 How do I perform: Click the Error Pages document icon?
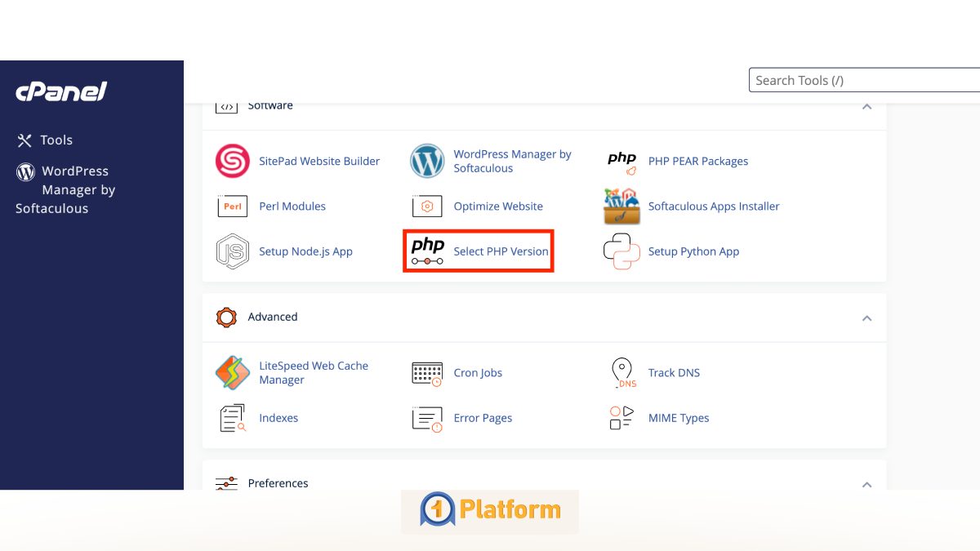(x=427, y=417)
